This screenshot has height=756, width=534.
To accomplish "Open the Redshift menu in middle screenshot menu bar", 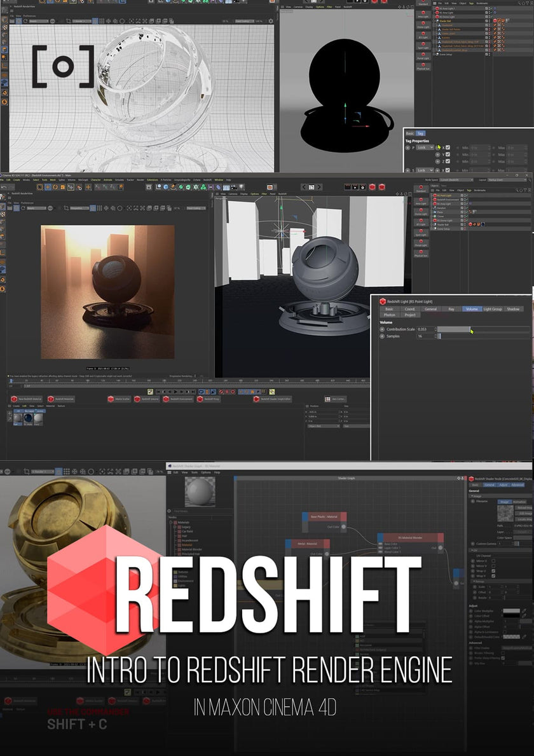I will tap(207, 180).
